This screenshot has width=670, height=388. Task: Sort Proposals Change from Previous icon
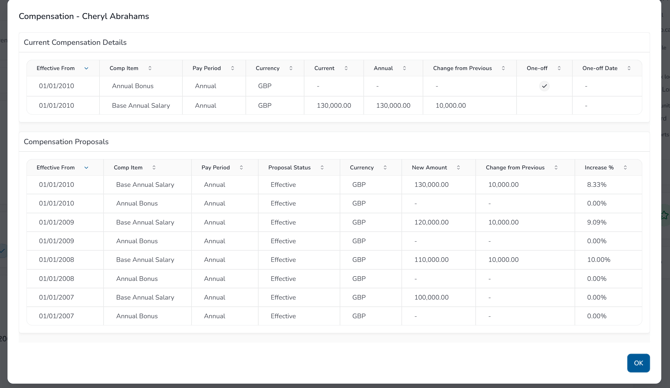click(x=556, y=168)
